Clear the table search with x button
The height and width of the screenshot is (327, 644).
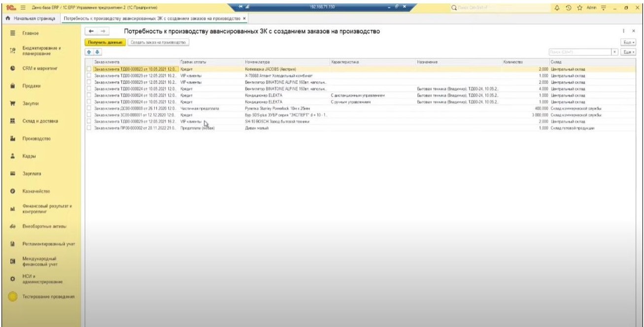pos(614,52)
